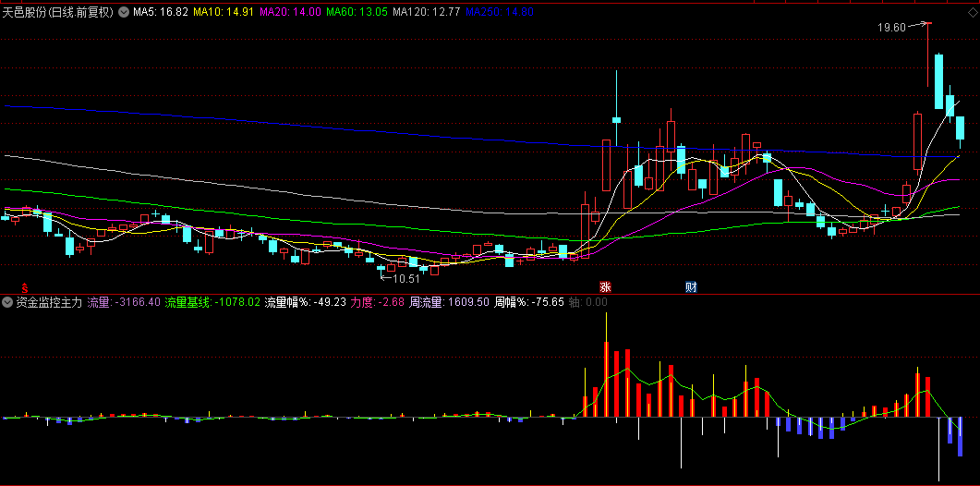The height and width of the screenshot is (486, 980).
Task: Open the red 涨 event marker
Action: coord(605,287)
